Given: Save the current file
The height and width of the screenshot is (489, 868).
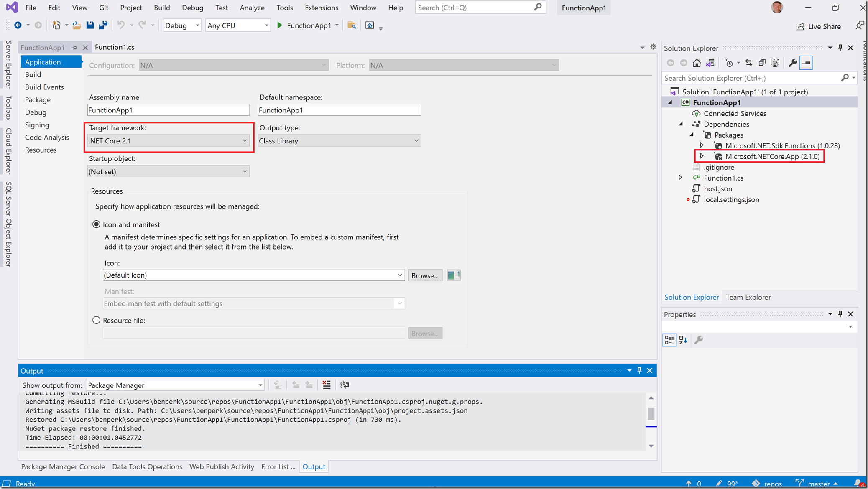Looking at the screenshot, I should tap(90, 25).
